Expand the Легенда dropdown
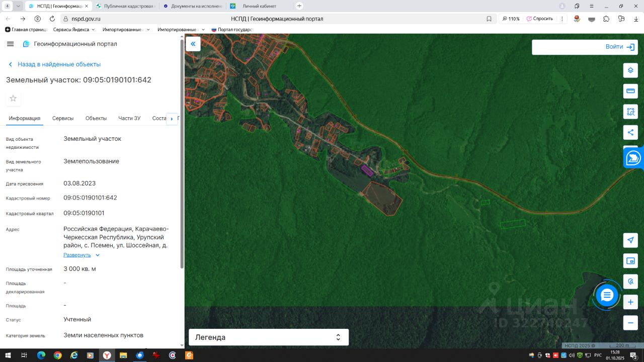This screenshot has height=362, width=644. [x=268, y=337]
